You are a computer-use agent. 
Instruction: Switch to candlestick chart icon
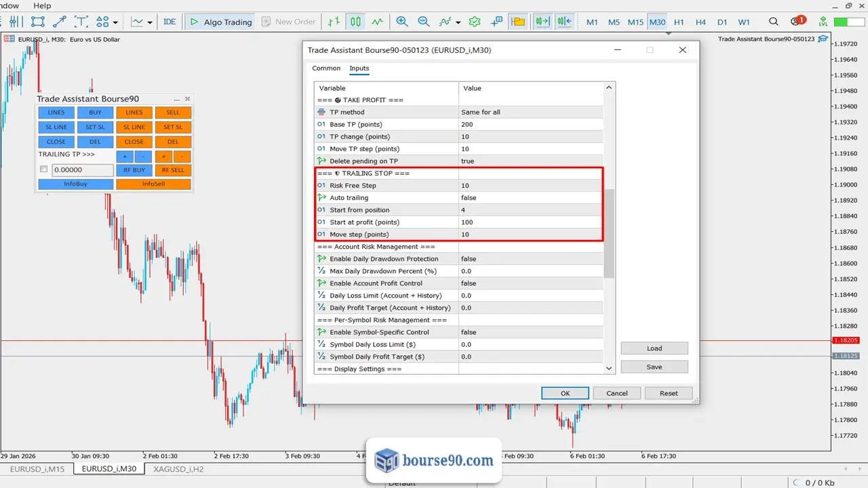(356, 22)
